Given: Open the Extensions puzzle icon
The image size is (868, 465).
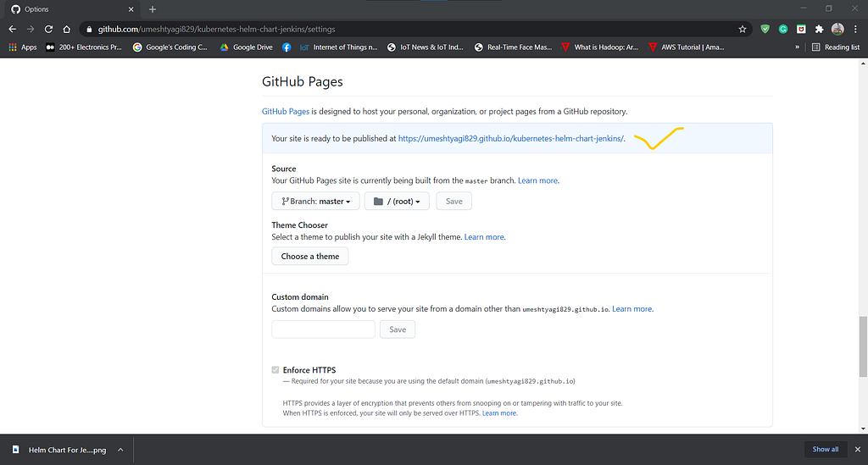Looking at the screenshot, I should [x=820, y=30].
